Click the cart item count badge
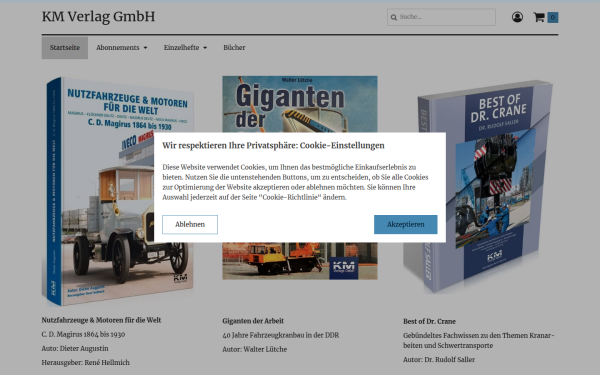 coord(553,17)
